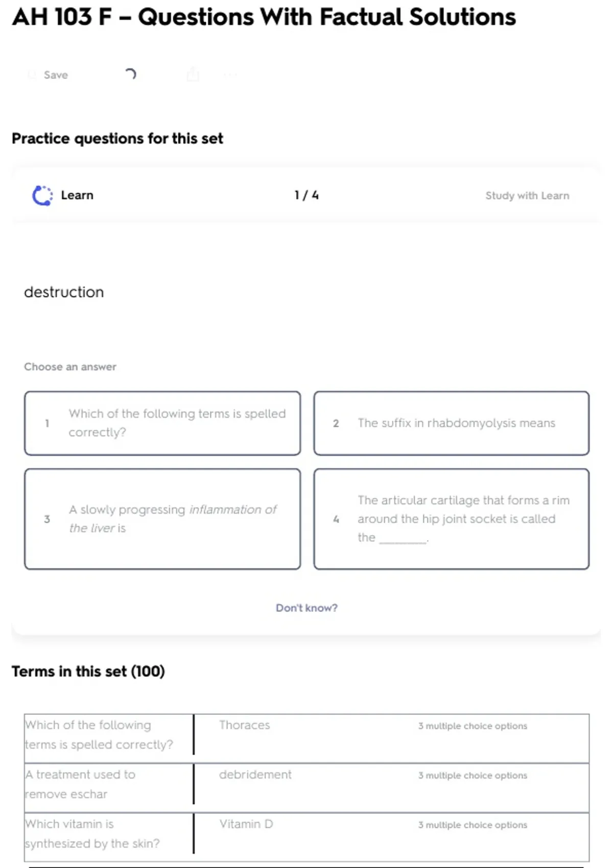This screenshot has height=868, width=613.
Task: Click the 'Which vitamin is synthesized' question cell
Action: click(92, 834)
